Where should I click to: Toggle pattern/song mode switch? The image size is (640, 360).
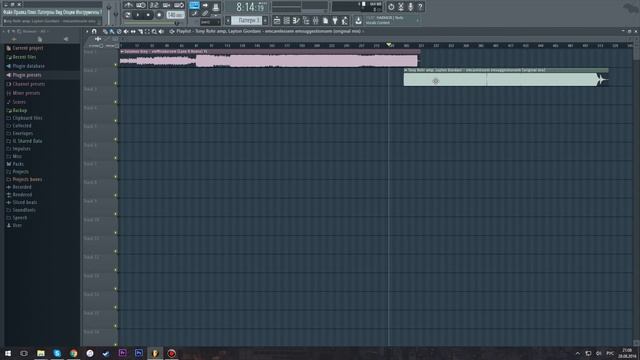(x=128, y=15)
